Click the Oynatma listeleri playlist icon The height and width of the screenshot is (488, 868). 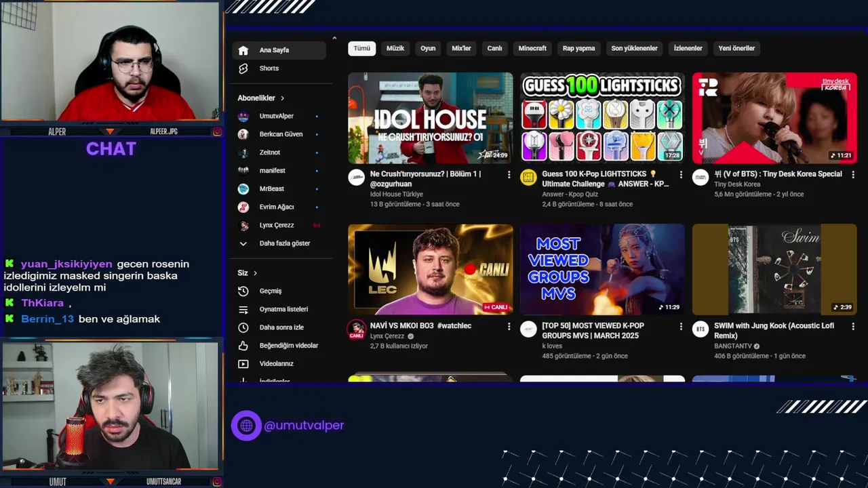(x=243, y=309)
